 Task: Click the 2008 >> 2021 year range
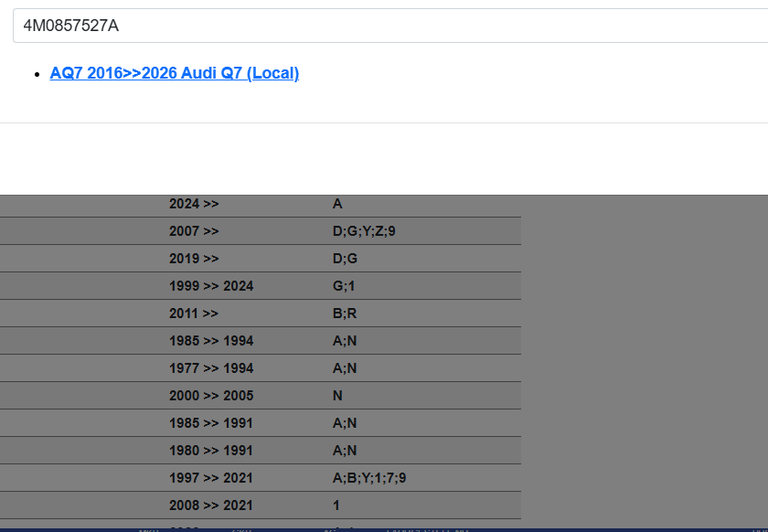tap(211, 505)
